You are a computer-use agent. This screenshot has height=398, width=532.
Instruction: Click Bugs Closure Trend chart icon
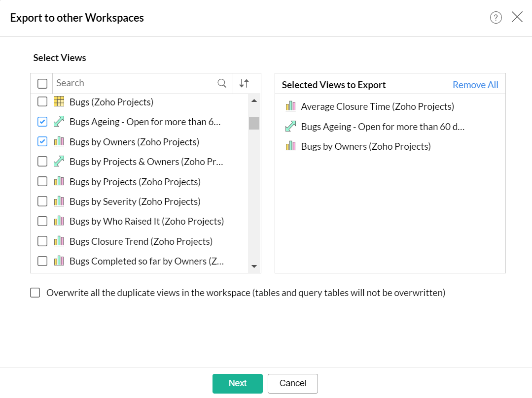tap(59, 241)
